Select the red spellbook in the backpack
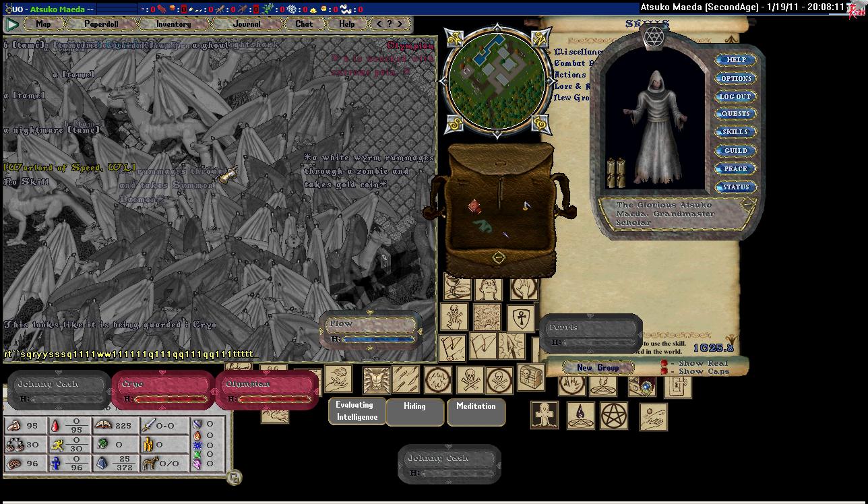Screen dimensions: 868x504 point(474,206)
